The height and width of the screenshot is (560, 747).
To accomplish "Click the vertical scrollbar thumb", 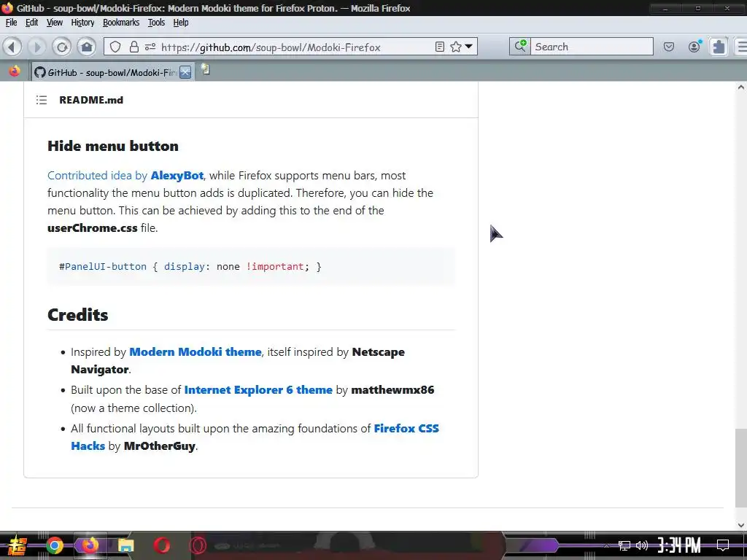I will click(x=741, y=467).
